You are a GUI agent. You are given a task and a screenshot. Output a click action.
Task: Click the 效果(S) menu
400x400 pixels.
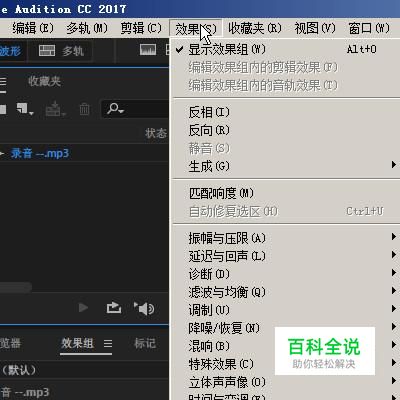(x=196, y=28)
